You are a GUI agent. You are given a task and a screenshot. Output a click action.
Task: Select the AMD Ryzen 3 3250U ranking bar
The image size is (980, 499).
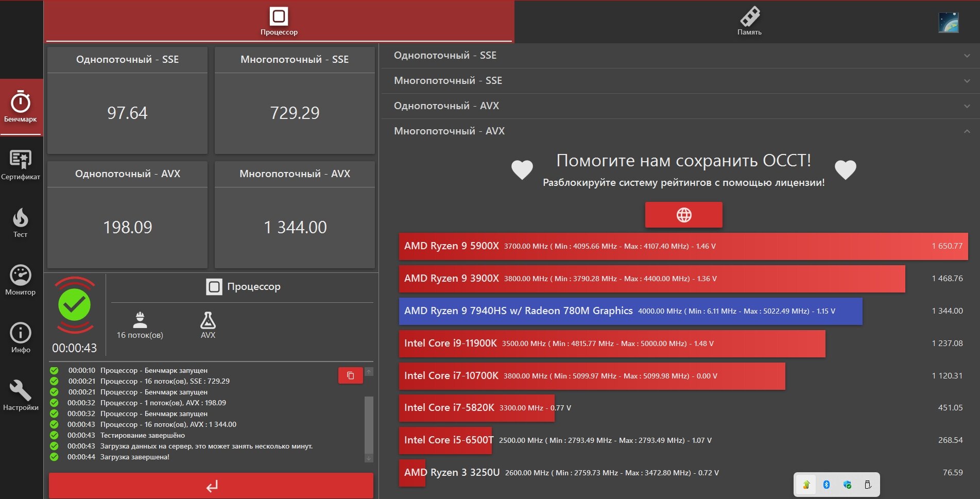click(412, 473)
